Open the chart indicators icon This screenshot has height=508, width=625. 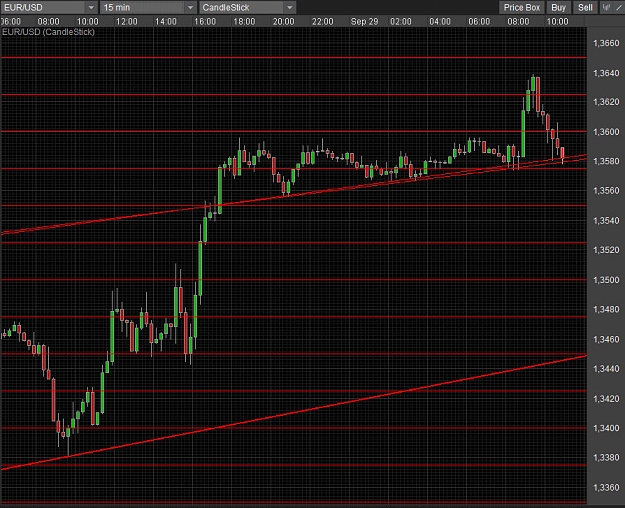tap(607, 7)
